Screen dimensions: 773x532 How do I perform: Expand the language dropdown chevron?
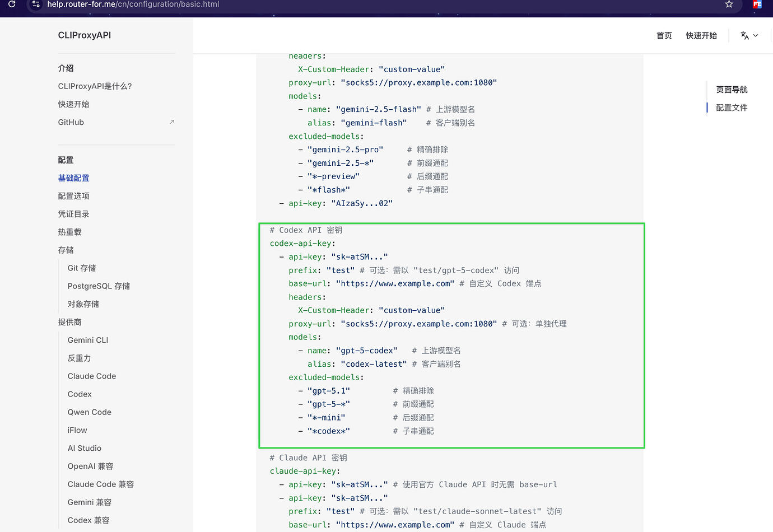756,35
